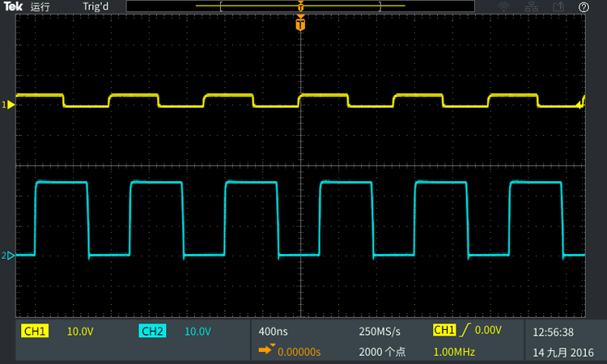Click the Wi-Fi status icon
This screenshot has height=364, width=607.
click(x=503, y=6)
